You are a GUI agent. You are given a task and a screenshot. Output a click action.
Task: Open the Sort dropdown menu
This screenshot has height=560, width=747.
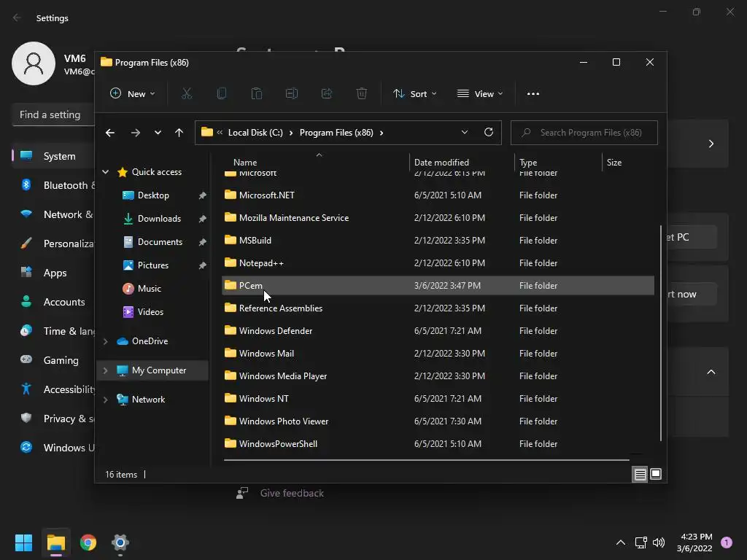point(415,94)
